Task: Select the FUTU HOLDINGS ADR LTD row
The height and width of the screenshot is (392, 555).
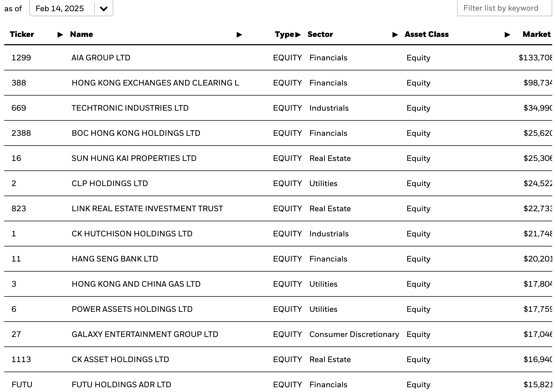Action: [121, 384]
